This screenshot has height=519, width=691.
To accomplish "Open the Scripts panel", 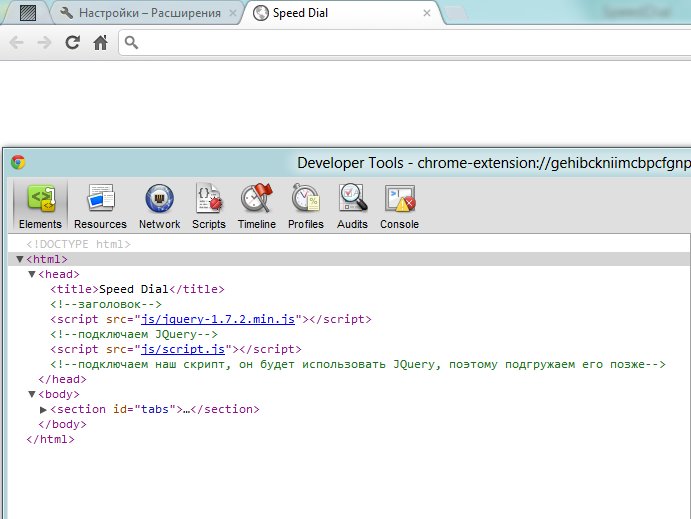I will pos(209,206).
